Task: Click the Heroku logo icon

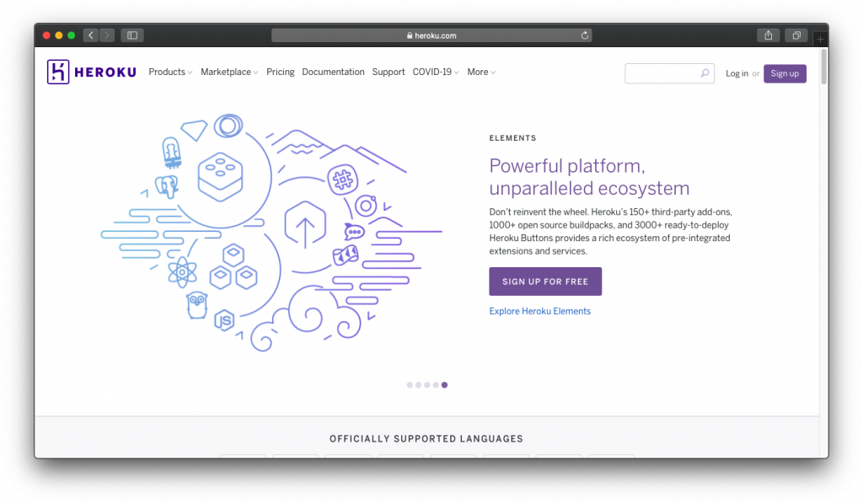Action: (58, 72)
